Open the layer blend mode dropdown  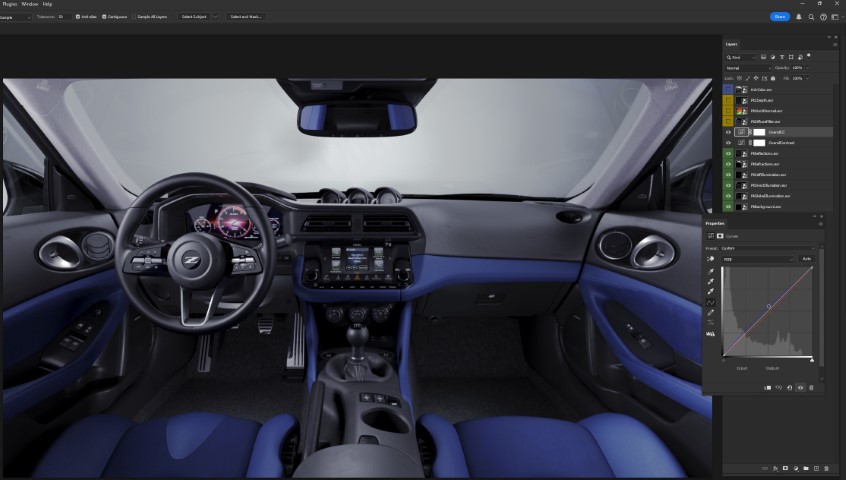coord(748,68)
